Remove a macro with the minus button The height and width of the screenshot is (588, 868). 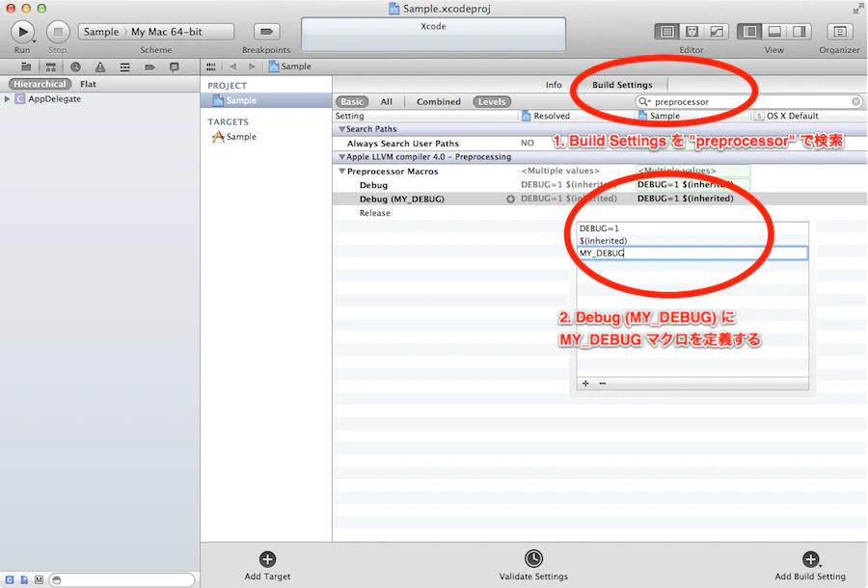tap(602, 384)
